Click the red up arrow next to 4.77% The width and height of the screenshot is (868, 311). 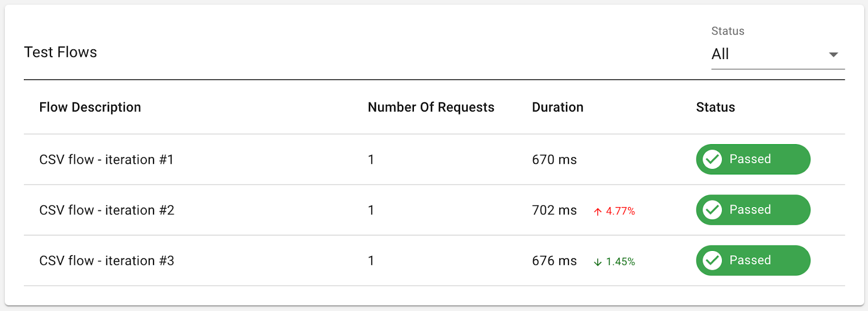[x=598, y=211]
